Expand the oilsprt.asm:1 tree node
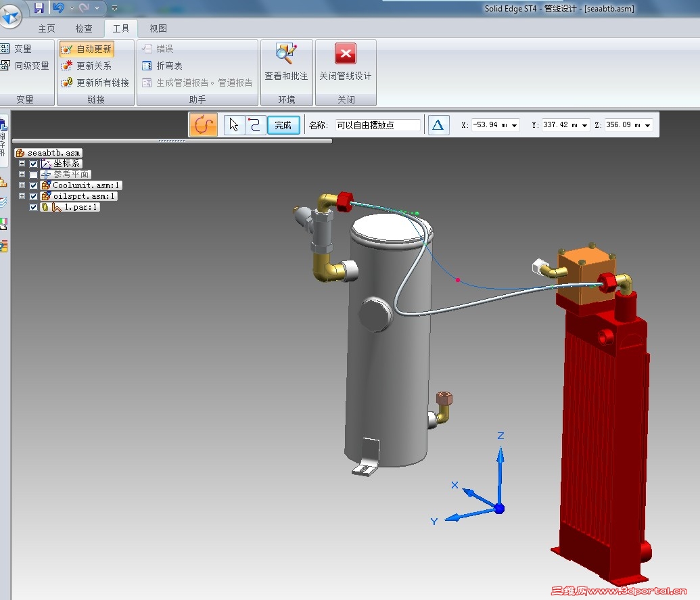Viewport: 700px width, 600px height. pos(22,196)
